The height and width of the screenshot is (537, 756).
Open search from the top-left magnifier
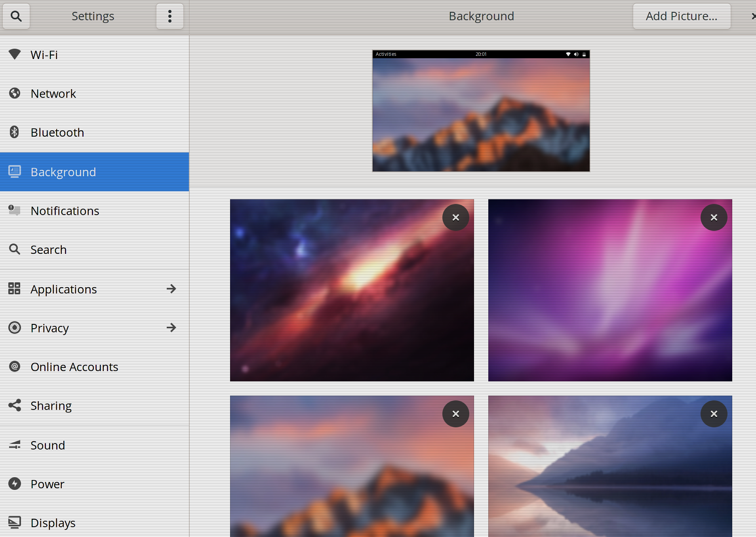[x=16, y=16]
